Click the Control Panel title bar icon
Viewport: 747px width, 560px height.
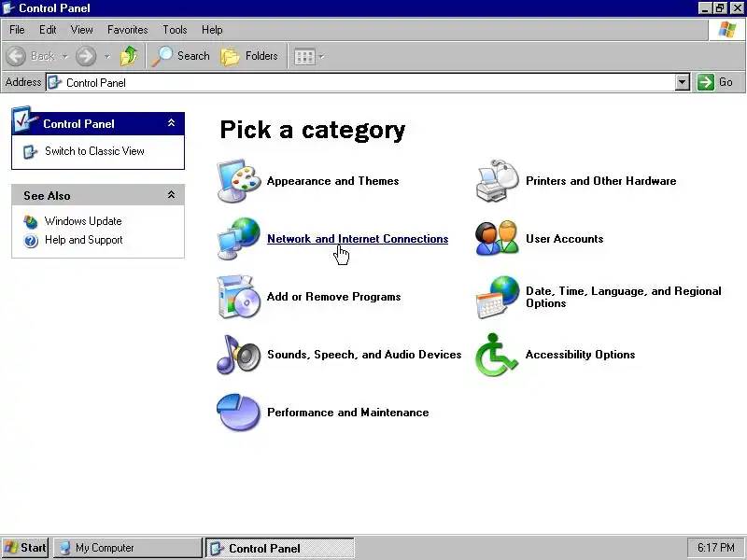pos(8,8)
